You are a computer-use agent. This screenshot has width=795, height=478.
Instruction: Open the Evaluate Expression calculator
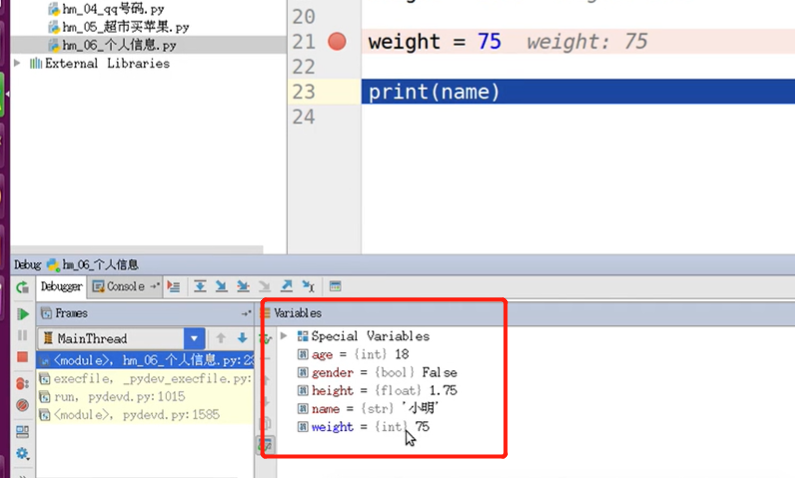(x=335, y=286)
